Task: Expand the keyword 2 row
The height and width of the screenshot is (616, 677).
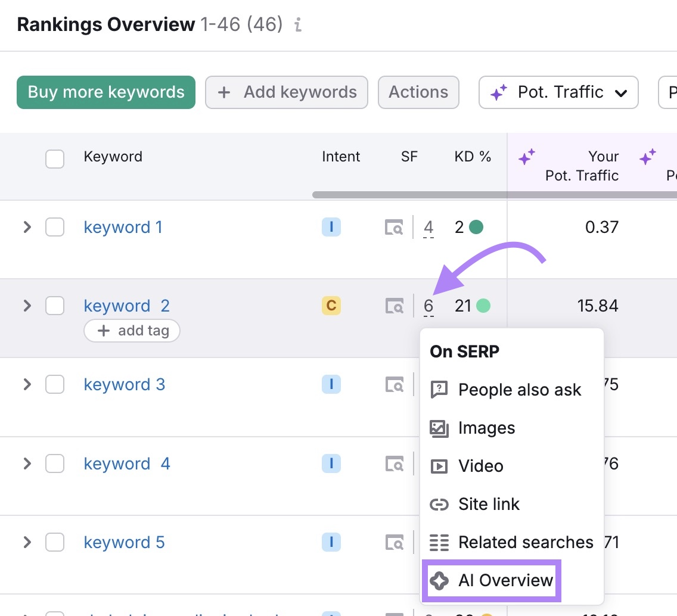Action: [27, 306]
